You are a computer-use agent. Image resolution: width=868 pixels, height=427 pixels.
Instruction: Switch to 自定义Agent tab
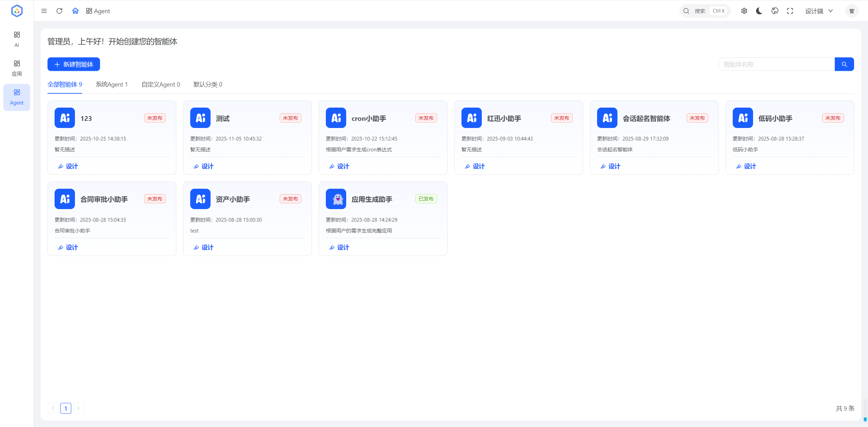coord(161,84)
